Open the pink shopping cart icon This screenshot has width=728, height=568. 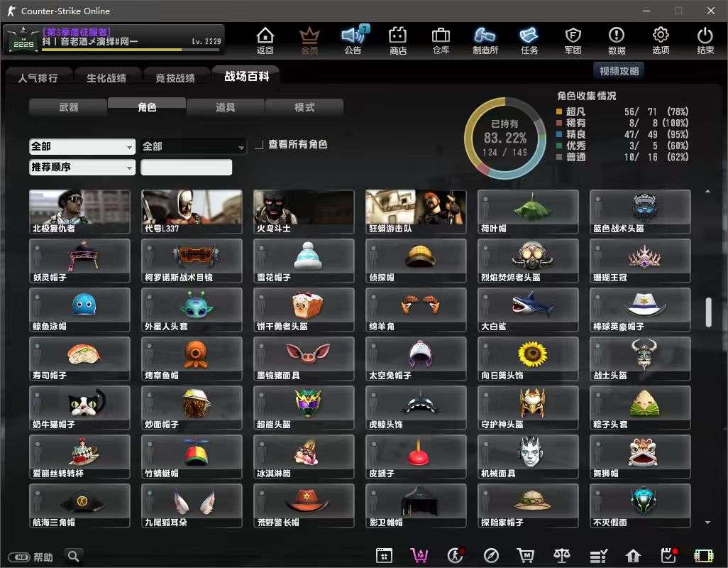click(419, 555)
